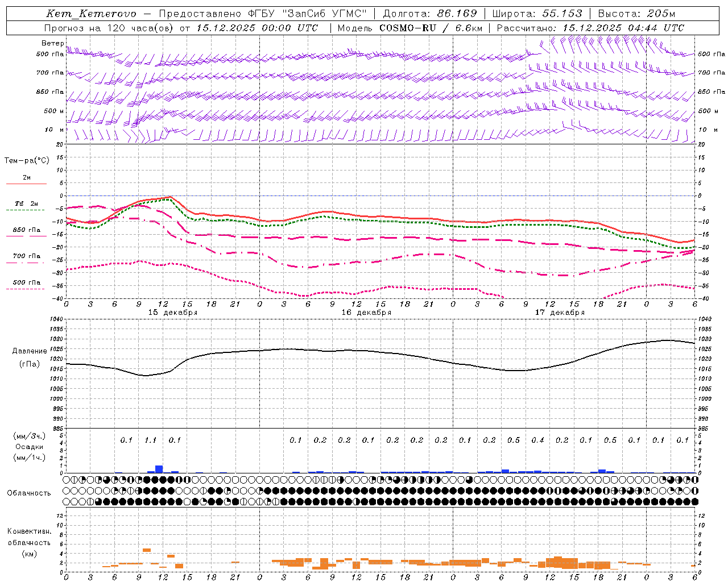Click the Тем-ра(°C) axis title

[27, 161]
